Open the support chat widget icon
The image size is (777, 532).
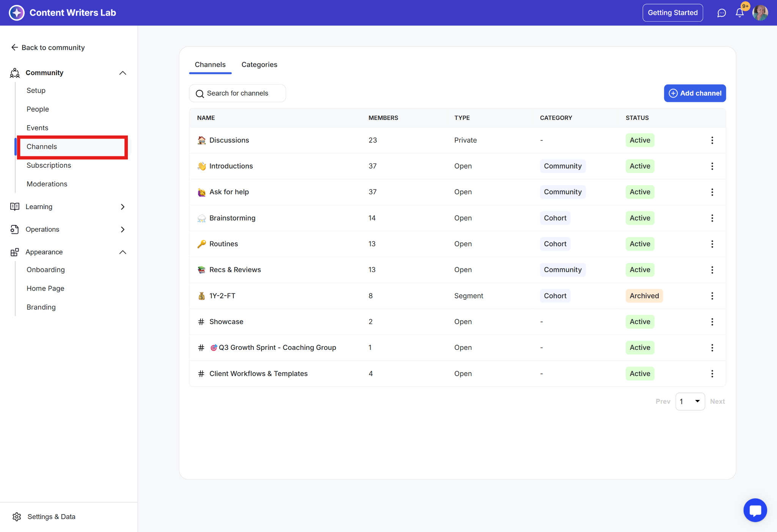pos(755,510)
